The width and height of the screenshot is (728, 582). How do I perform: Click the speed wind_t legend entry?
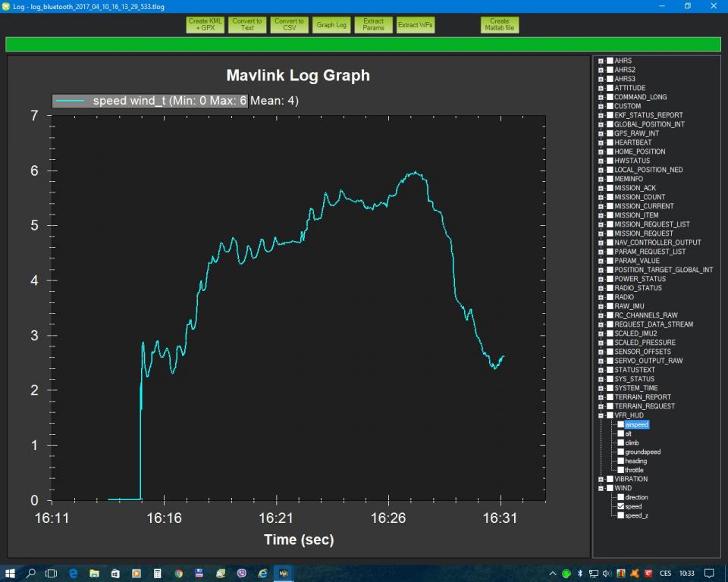pyautogui.click(x=150, y=101)
